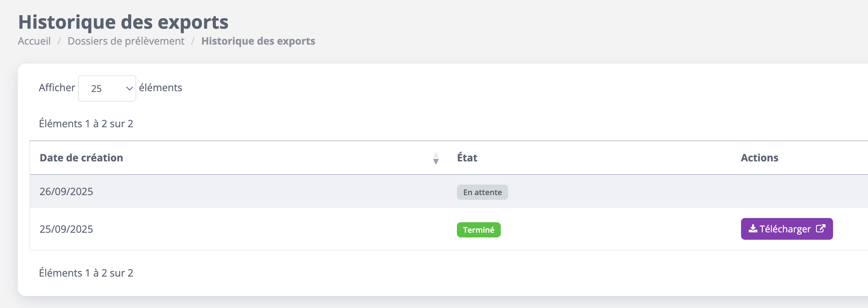
Task: Select the 25/09/2025 row date cell
Action: click(66, 229)
